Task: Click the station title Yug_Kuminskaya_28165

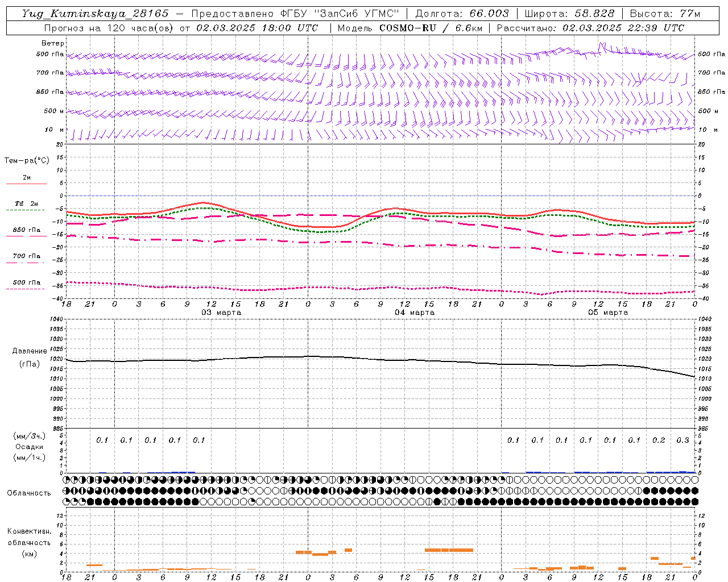Action: pos(95,14)
